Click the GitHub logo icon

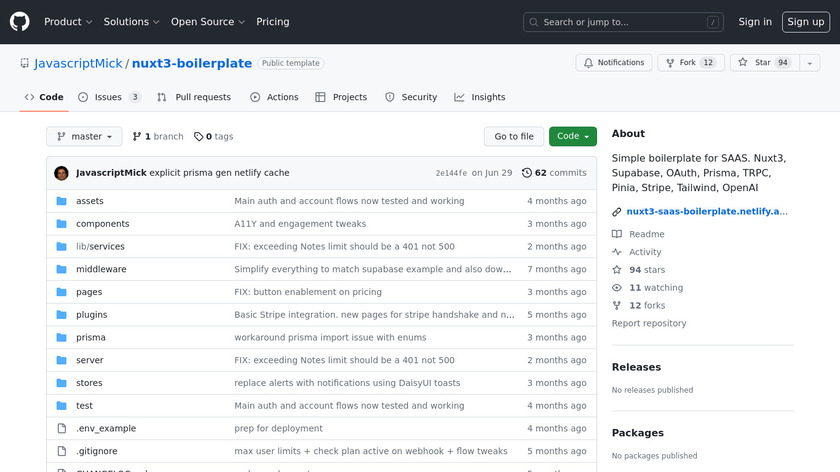tap(20, 22)
